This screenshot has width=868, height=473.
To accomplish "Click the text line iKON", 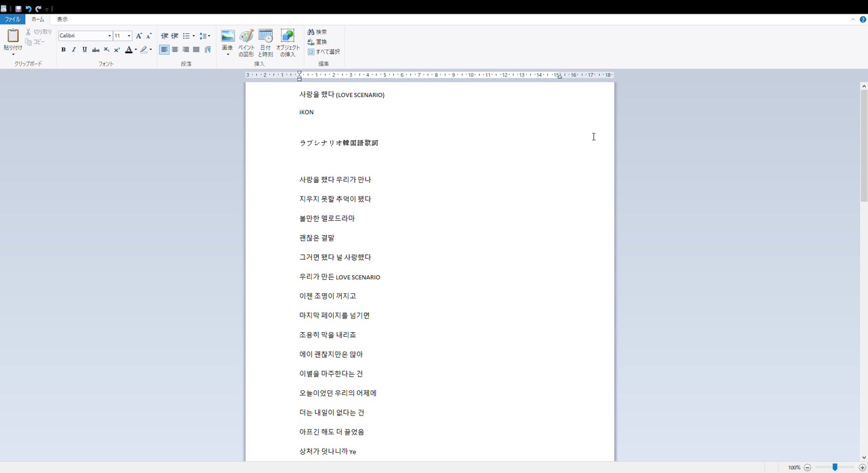I will coord(307,112).
